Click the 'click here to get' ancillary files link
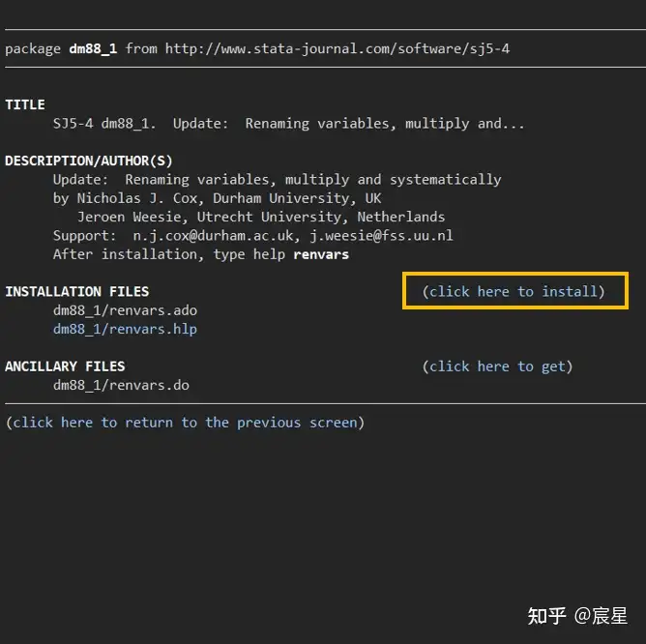 click(497, 366)
